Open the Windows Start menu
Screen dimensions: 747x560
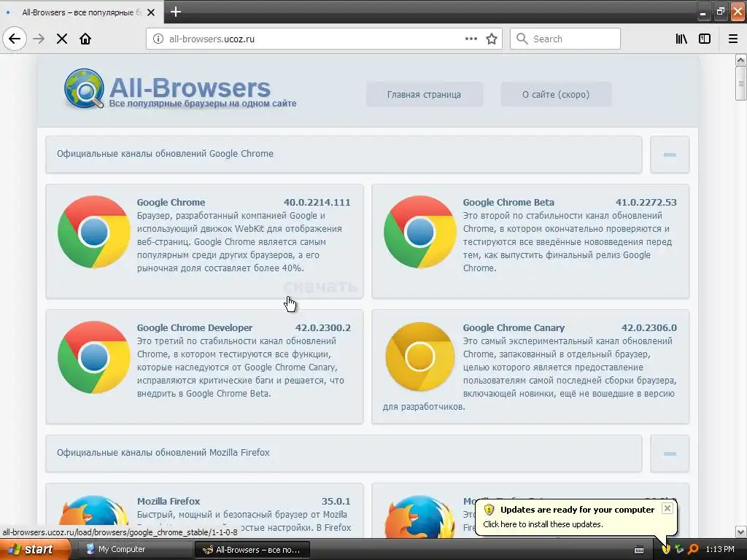[x=35, y=550]
